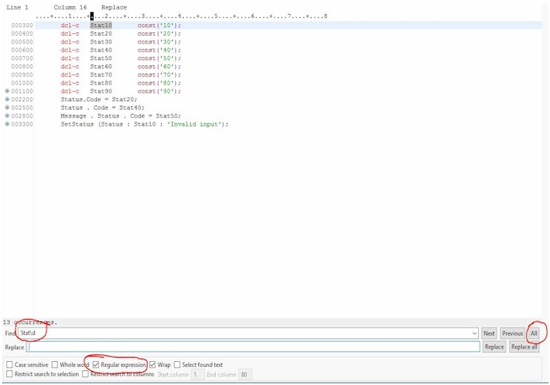The width and height of the screenshot is (550, 385).
Task: Click the All button to find all
Action: [534, 333]
